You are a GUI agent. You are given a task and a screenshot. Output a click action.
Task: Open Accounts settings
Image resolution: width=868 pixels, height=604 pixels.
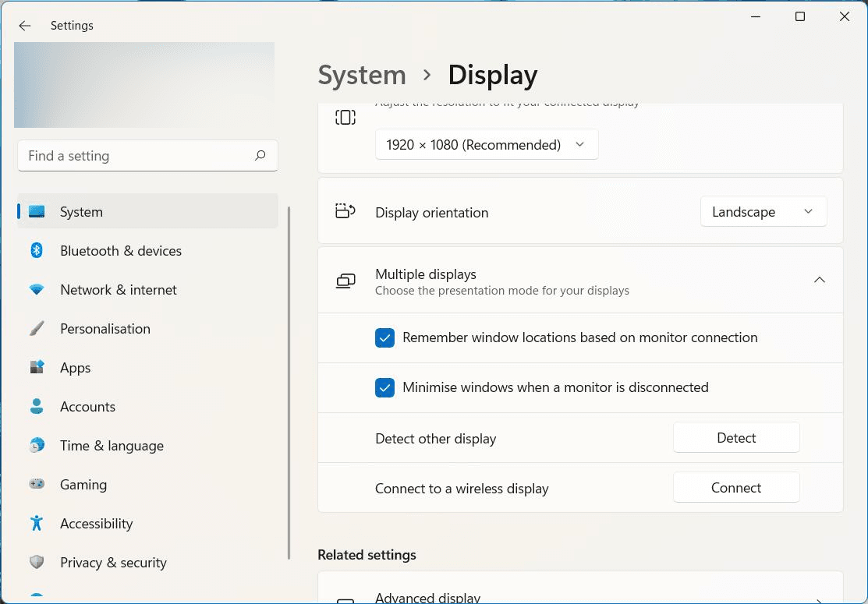click(148, 407)
